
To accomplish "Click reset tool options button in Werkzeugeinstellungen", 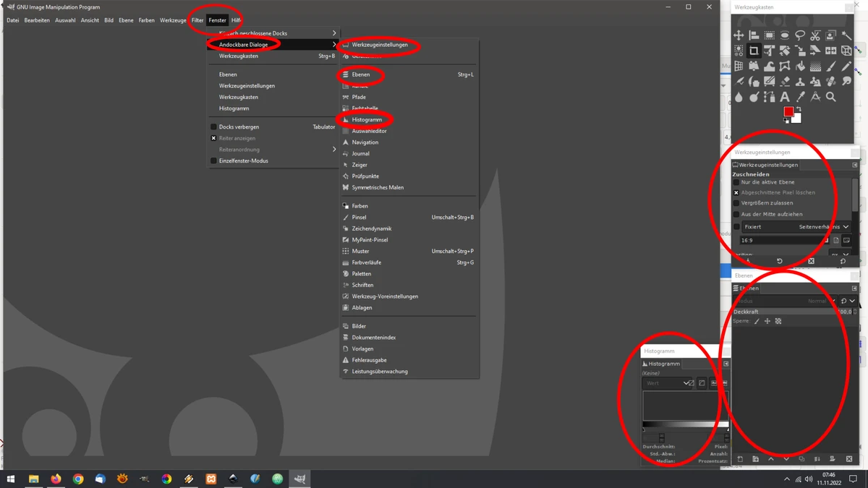I will click(x=843, y=261).
